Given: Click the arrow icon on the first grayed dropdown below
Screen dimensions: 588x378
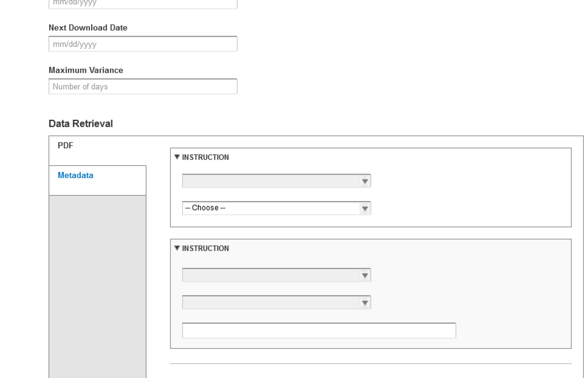Looking at the screenshot, I should tap(365, 275).
